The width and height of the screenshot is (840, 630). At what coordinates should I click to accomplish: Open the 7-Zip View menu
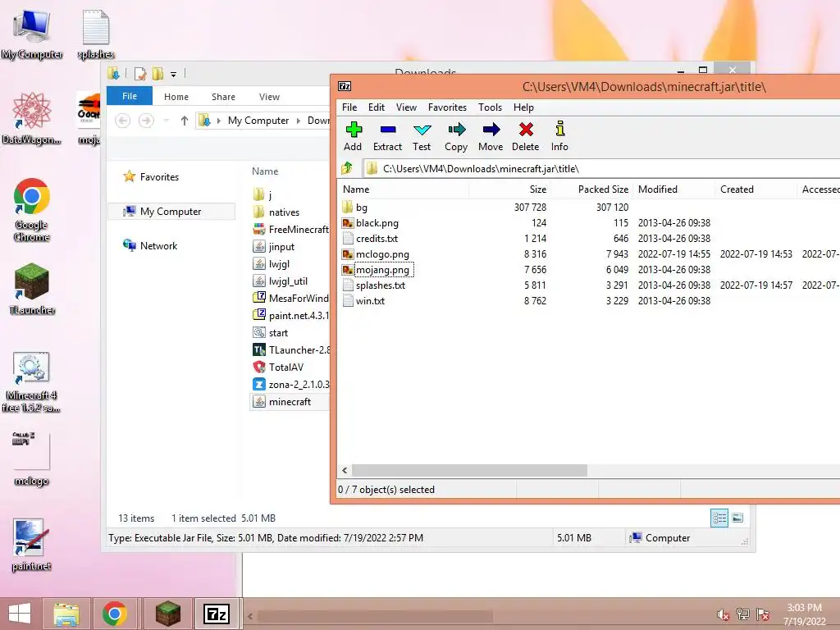pyautogui.click(x=406, y=107)
